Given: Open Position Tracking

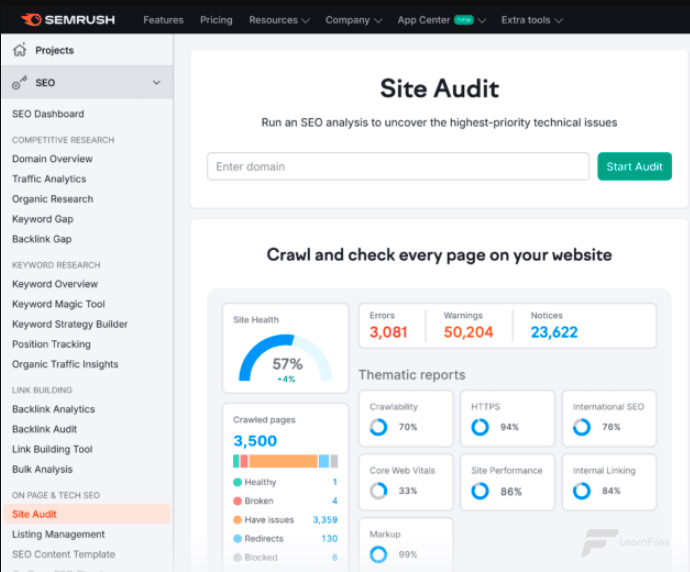Looking at the screenshot, I should [51, 344].
